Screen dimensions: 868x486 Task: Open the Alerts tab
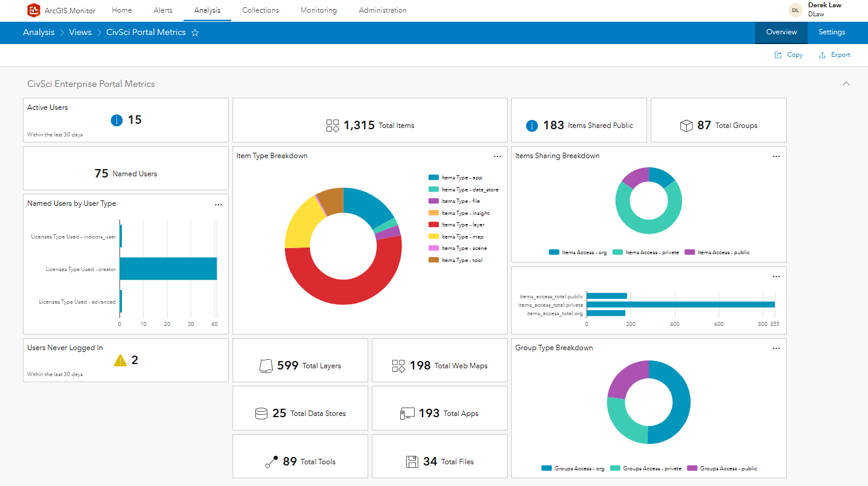coord(163,10)
